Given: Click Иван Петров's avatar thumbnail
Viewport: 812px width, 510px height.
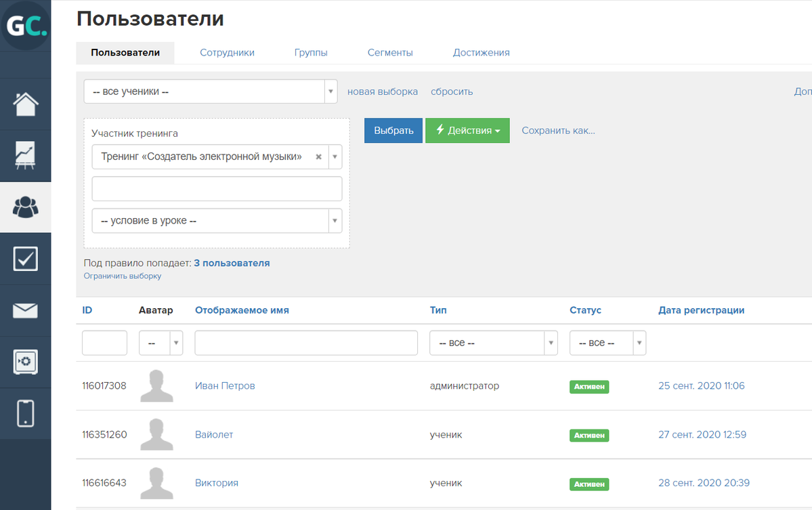Looking at the screenshot, I should (156, 386).
